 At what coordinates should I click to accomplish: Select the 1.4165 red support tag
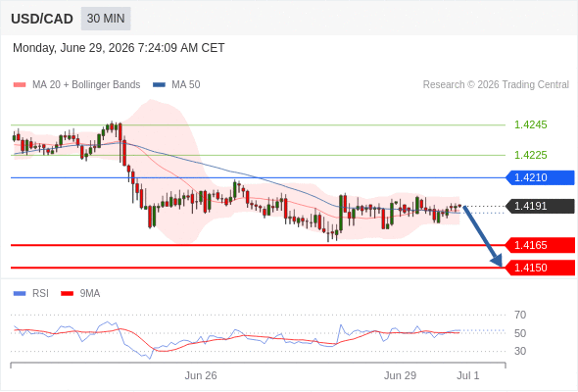tap(541, 245)
